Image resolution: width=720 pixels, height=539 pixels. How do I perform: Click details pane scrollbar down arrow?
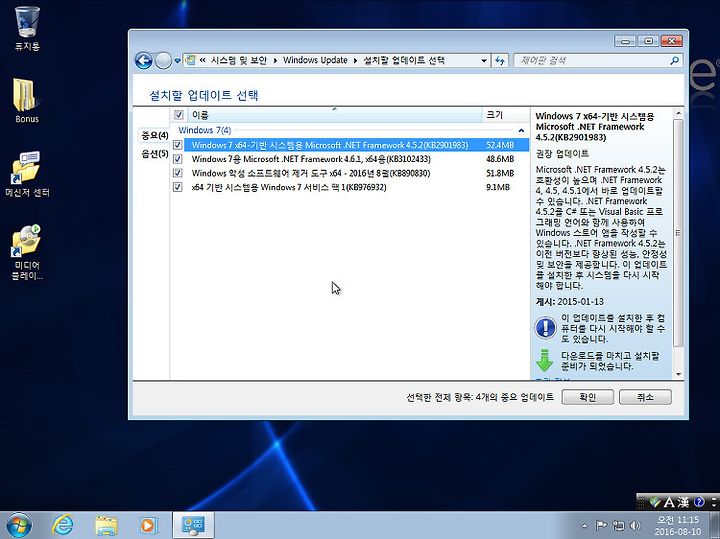(679, 374)
